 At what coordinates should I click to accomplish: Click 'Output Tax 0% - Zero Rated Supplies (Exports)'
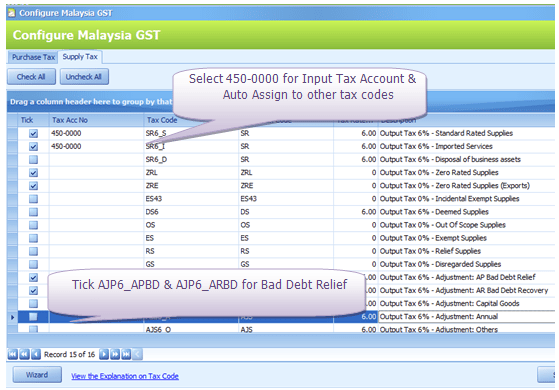click(x=455, y=186)
